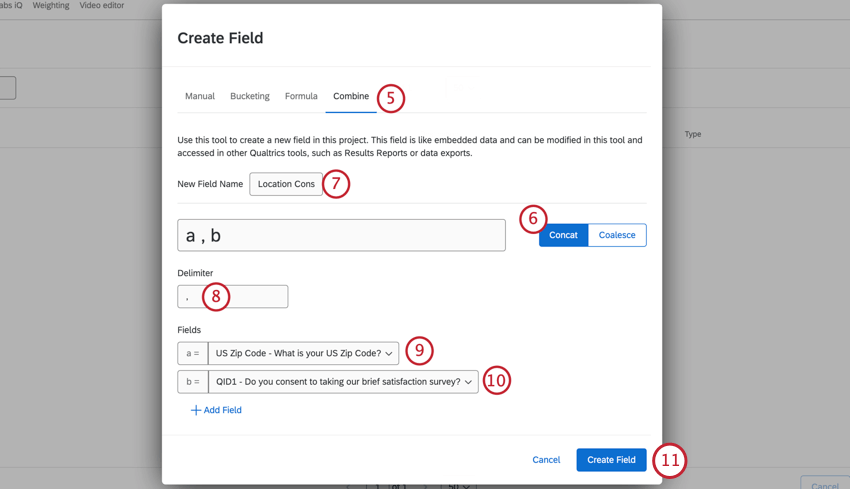The height and width of the screenshot is (489, 850).
Task: Click the Add Field link
Action: (224, 410)
